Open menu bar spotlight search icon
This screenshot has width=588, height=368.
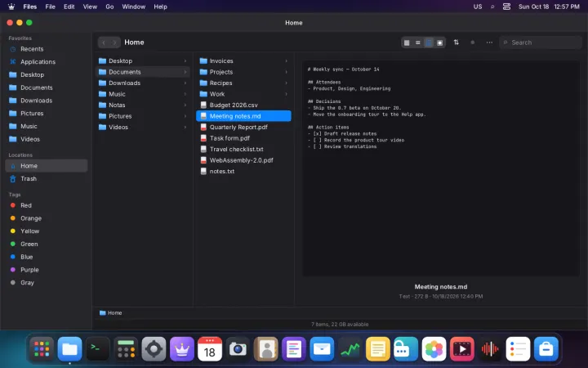pos(492,7)
